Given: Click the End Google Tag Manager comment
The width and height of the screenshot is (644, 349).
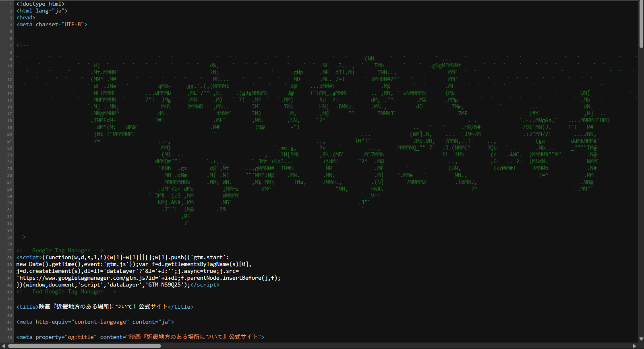Looking at the screenshot, I should [x=66, y=292].
